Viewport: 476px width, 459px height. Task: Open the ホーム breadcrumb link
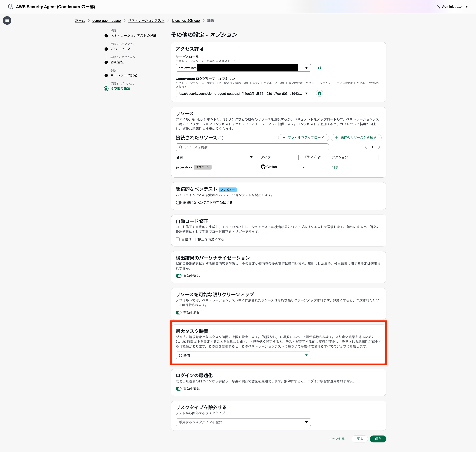pyautogui.click(x=80, y=20)
